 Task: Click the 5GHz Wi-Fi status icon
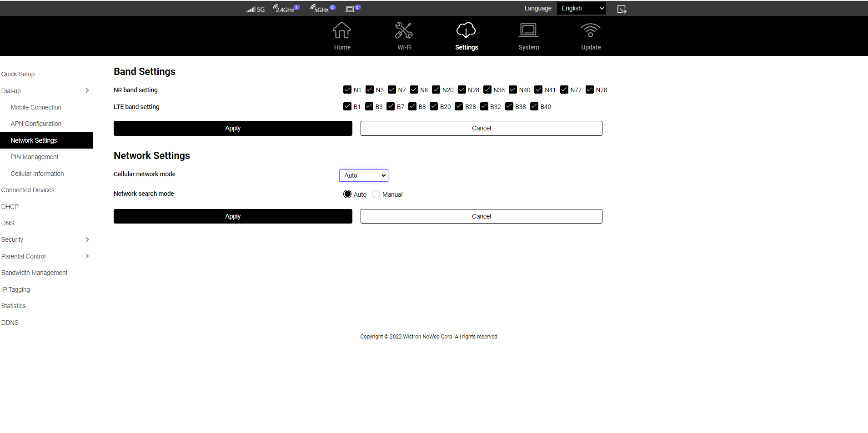pyautogui.click(x=323, y=8)
